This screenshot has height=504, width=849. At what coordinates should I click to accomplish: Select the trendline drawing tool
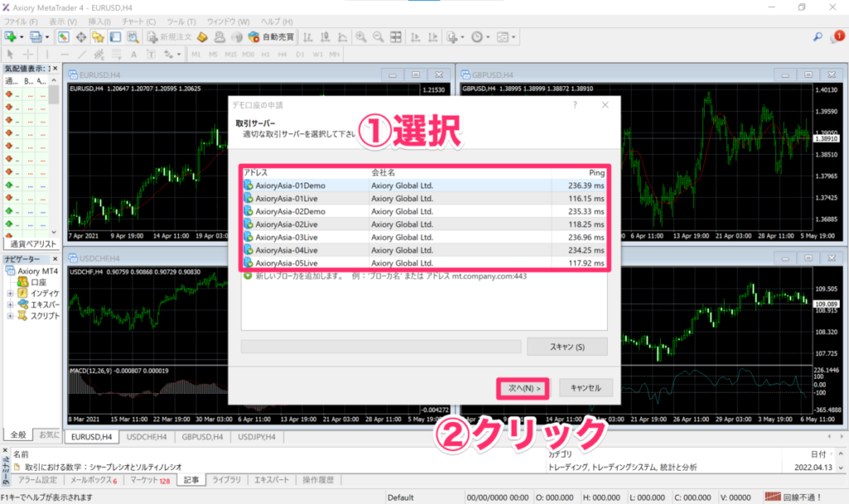(x=82, y=54)
